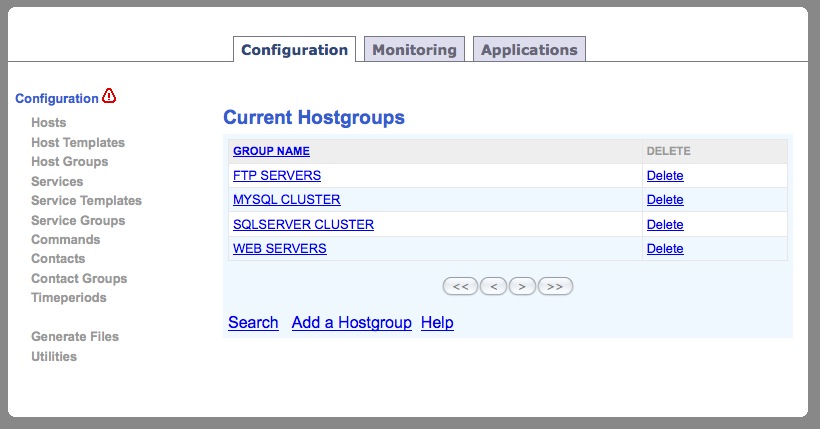This screenshot has width=820, height=429.
Task: Open the MYSQL CLUSTER hostgroup
Action: pyautogui.click(x=287, y=199)
